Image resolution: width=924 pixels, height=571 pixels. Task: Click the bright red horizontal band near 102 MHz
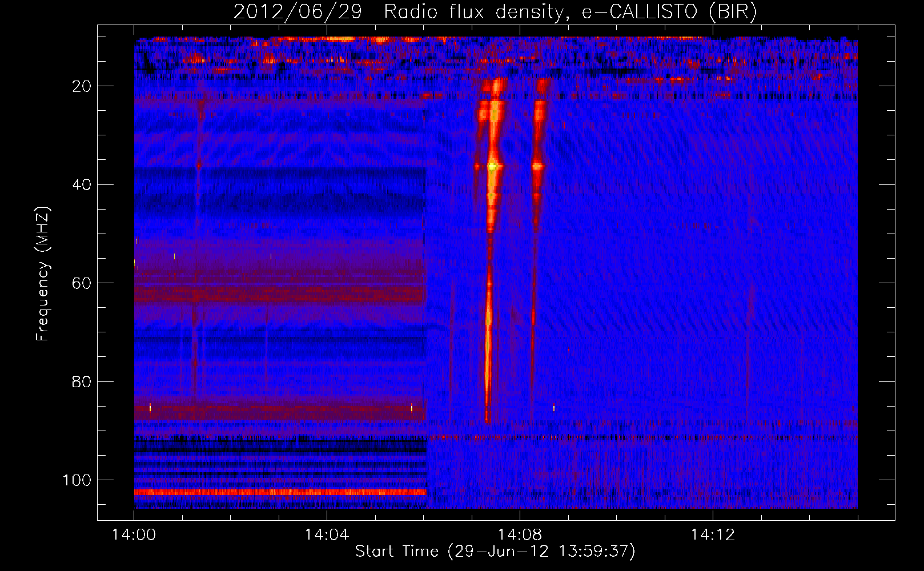pyautogui.click(x=280, y=492)
